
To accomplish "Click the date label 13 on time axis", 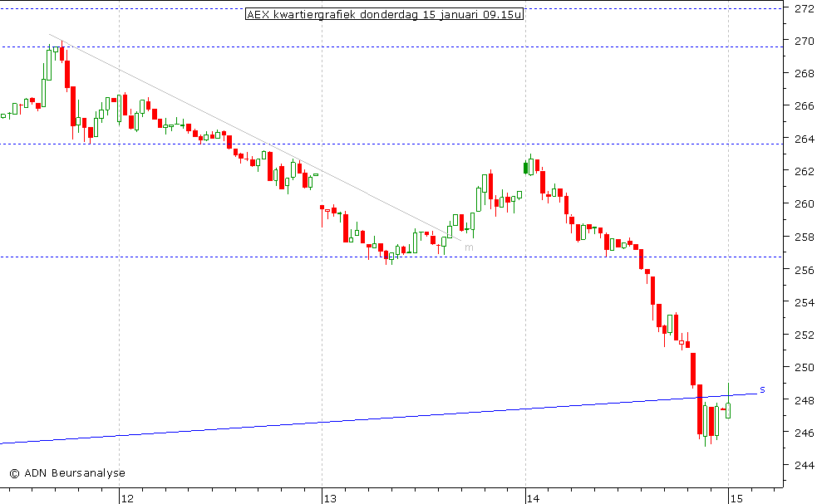I will click(330, 499).
